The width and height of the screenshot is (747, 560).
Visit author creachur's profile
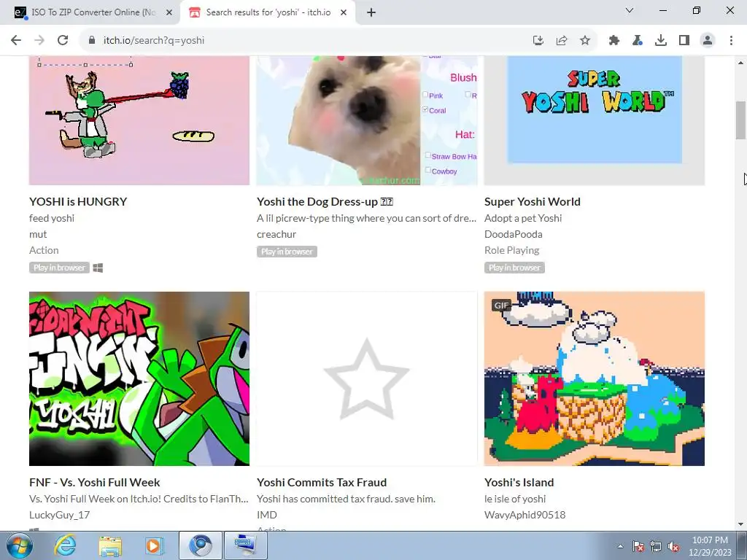276,234
